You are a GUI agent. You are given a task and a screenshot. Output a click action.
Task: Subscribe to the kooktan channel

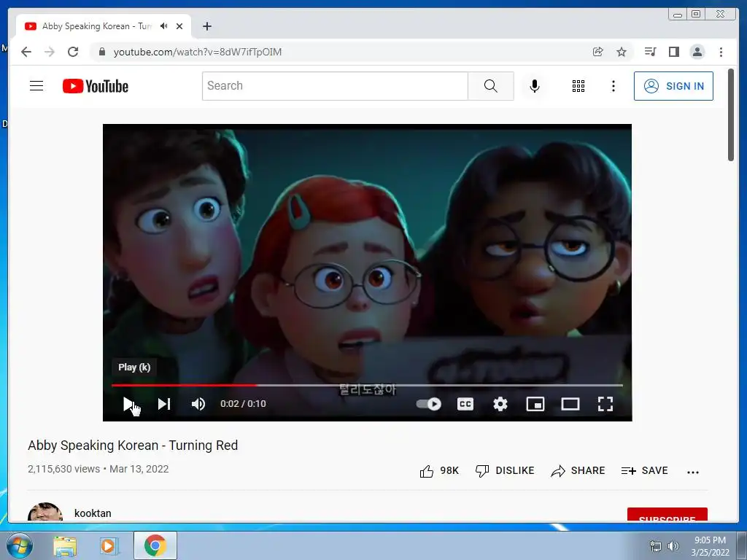click(667, 515)
